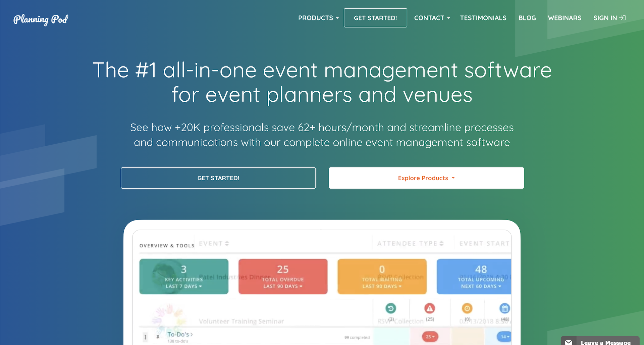Go to the Testimonials page
This screenshot has width=644, height=345.
click(x=483, y=18)
